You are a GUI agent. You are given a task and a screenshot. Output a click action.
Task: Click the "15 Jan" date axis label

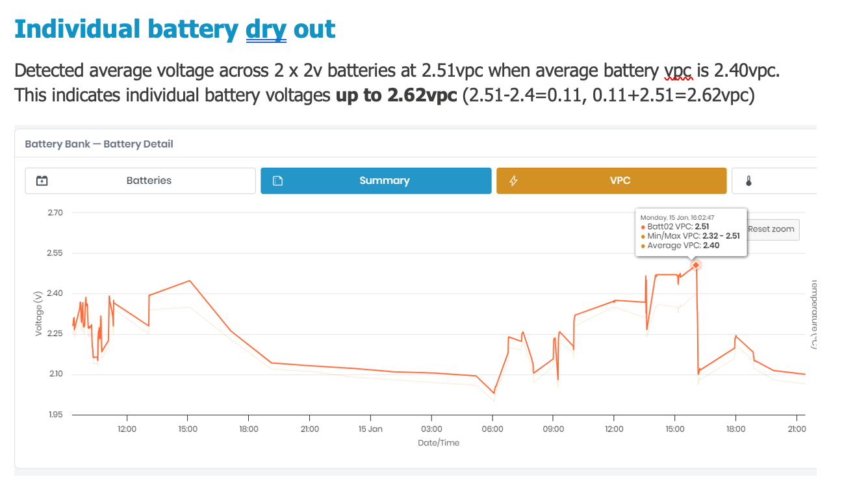[370, 429]
